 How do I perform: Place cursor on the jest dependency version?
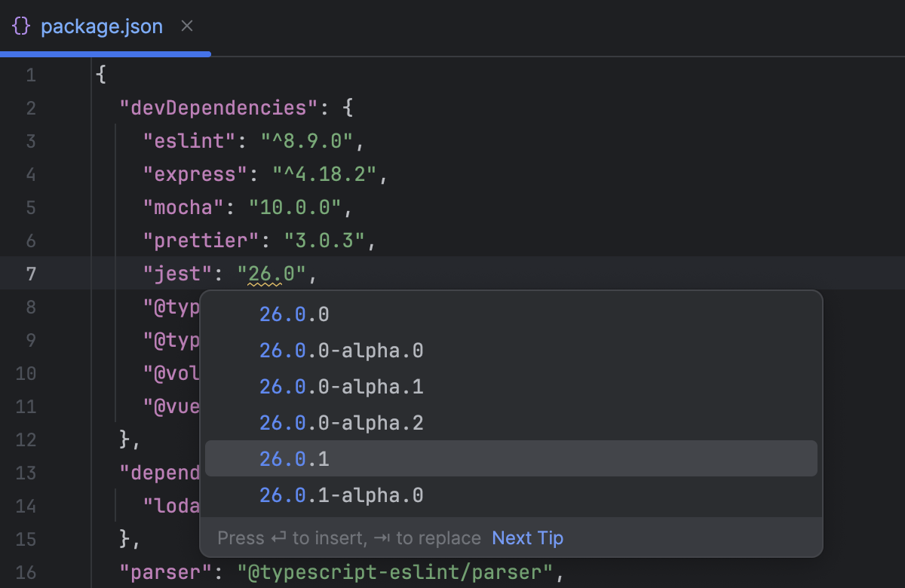[271, 273]
